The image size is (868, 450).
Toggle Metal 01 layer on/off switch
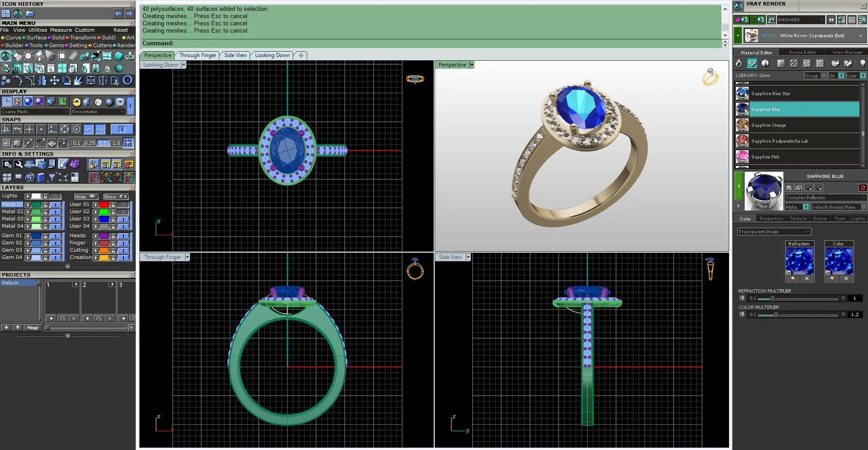click(56, 205)
